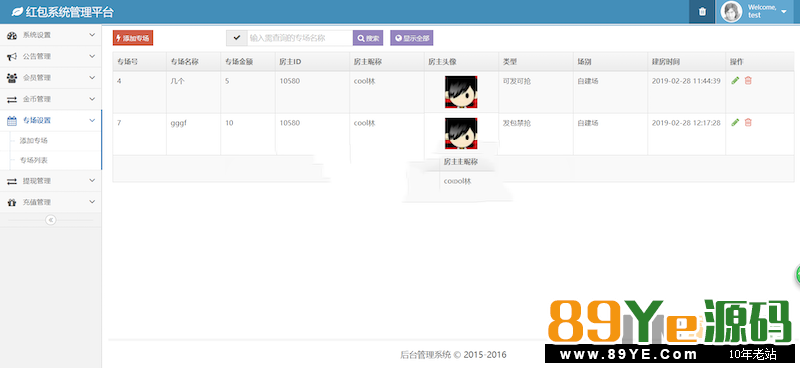
Task: Expand the 充值管理 menu chevron
Action: coord(92,202)
